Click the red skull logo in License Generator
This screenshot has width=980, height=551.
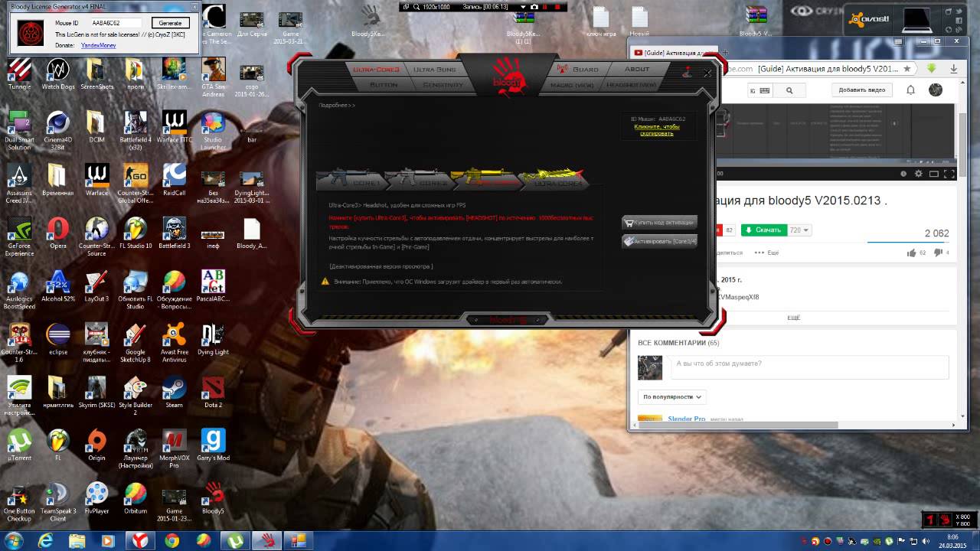(31, 33)
